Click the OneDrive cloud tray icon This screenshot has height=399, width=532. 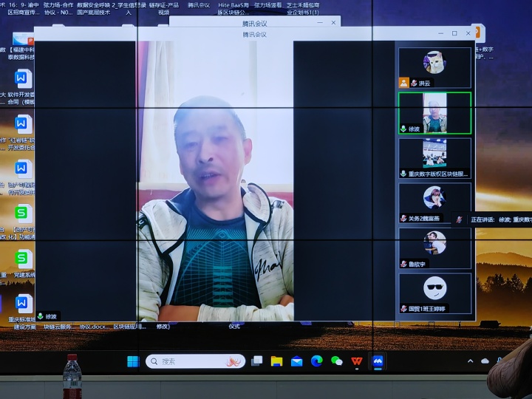tap(485, 361)
